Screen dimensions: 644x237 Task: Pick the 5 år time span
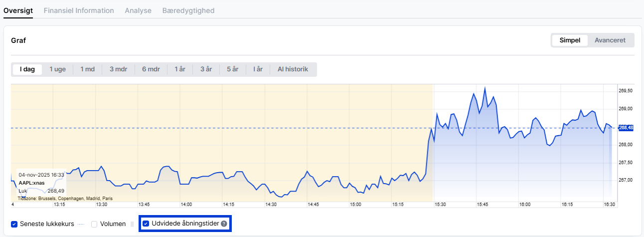[232, 69]
